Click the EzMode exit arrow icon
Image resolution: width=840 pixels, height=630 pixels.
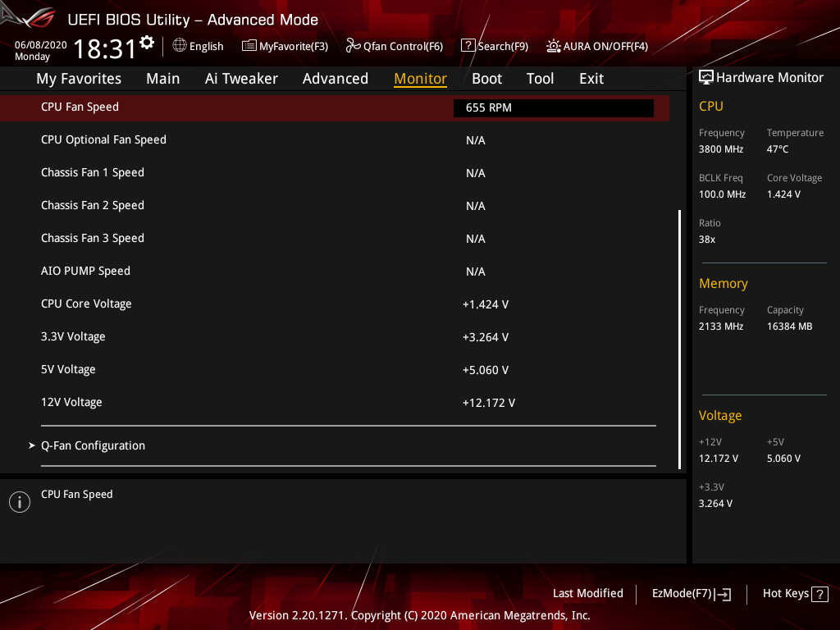[724, 594]
